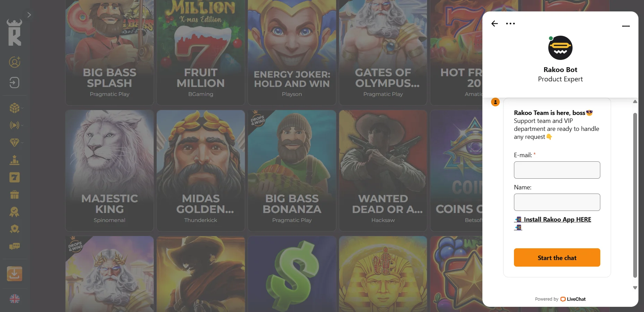644x312 pixels.
Task: Open the chat three-dots options menu
Action: point(510,24)
